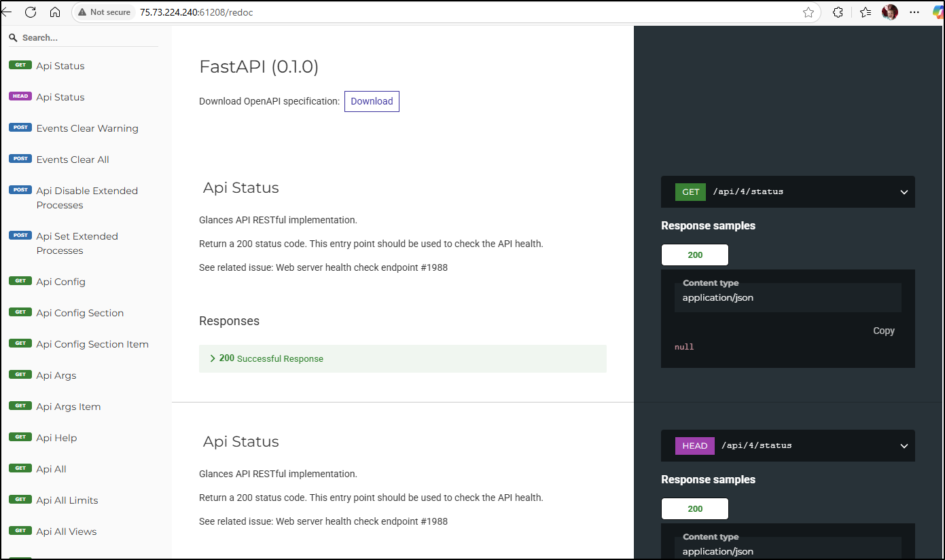Viewport: 945px width, 560px height.
Task: Select the 200 tab under HEAD response samples
Action: (x=695, y=509)
